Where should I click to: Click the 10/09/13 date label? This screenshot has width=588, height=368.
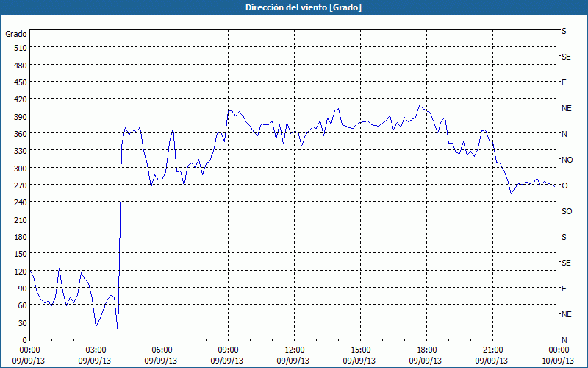coord(558,361)
